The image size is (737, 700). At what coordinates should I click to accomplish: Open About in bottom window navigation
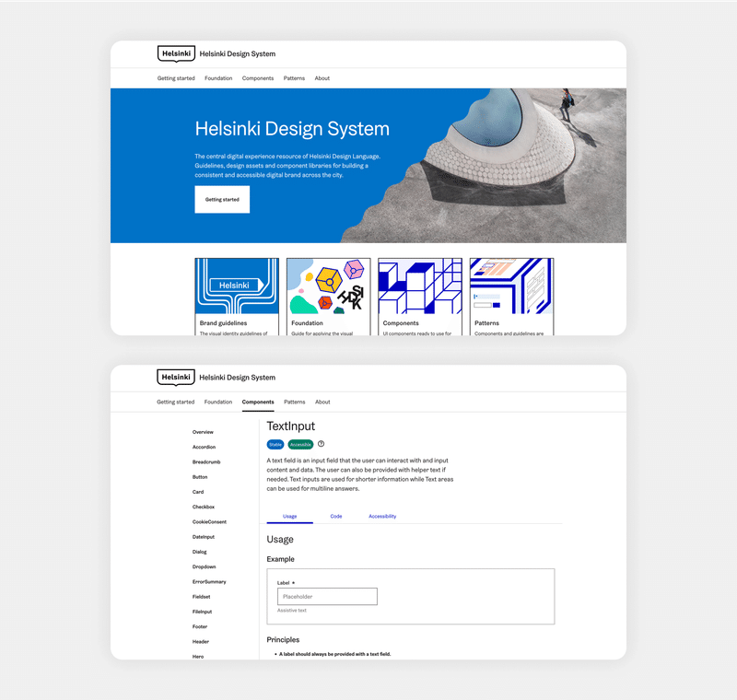pyautogui.click(x=322, y=402)
